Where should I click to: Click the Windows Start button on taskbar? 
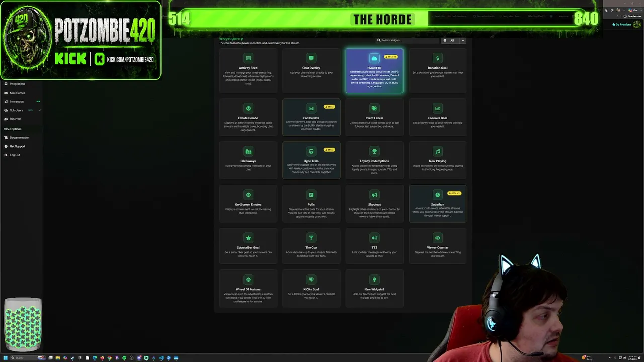pos(5,358)
